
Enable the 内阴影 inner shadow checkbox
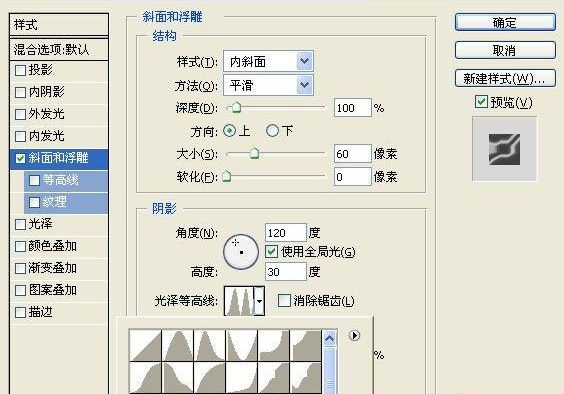point(21,92)
